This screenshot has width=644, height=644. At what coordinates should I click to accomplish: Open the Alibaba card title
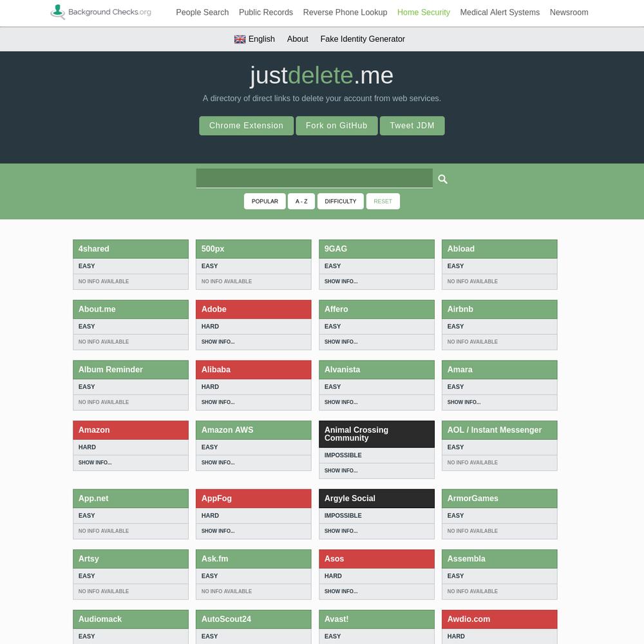253,370
